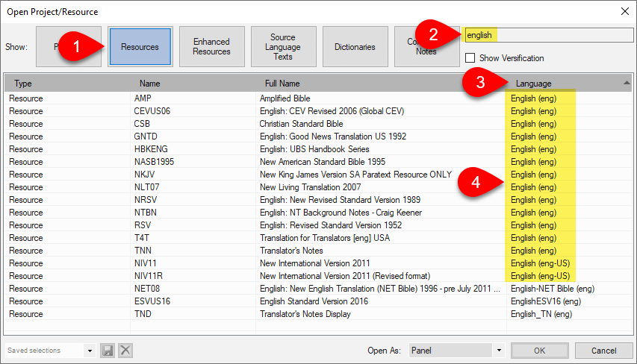This screenshot has height=364, width=637.
Task: Click 'English-NET Bible (eng)' language cell
Action: [x=553, y=289]
